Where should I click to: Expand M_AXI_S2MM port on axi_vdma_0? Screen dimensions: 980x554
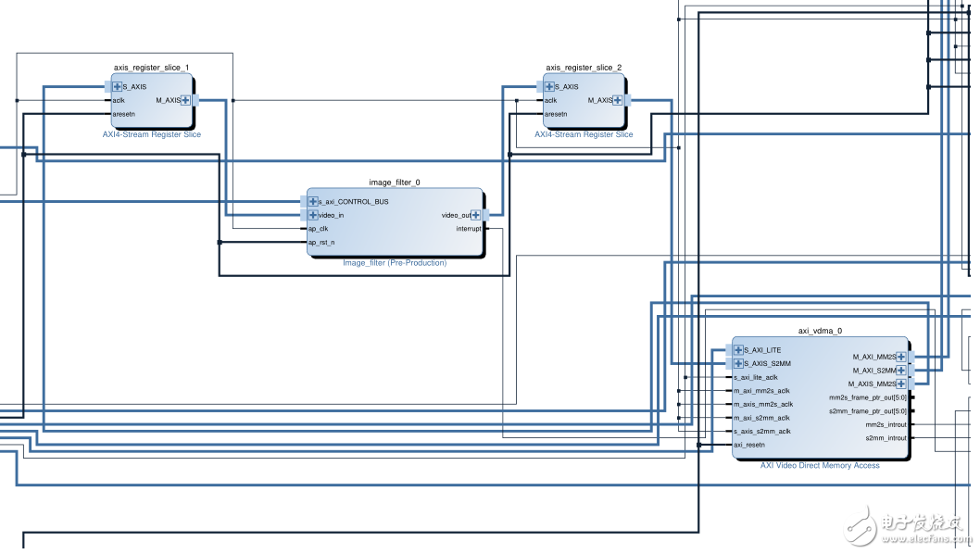[901, 370]
